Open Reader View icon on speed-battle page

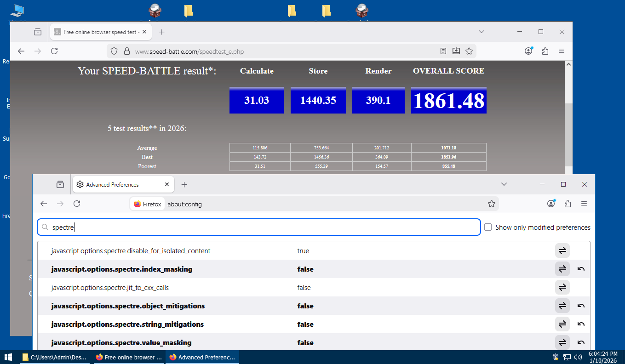(443, 51)
